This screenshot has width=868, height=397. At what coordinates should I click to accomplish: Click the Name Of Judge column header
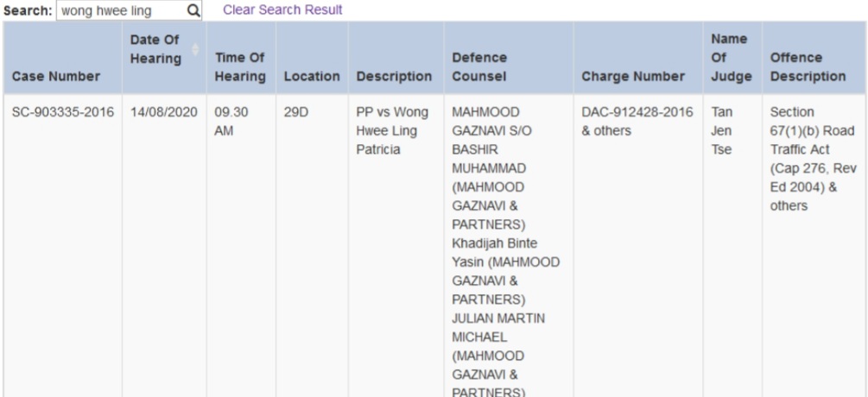coord(722,58)
